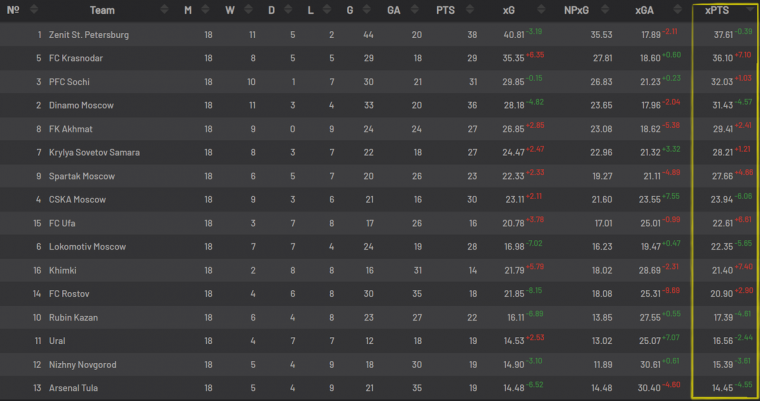Sort by goals using G column arrows
Image resolution: width=760 pixels, height=401 pixels.
coord(366,9)
